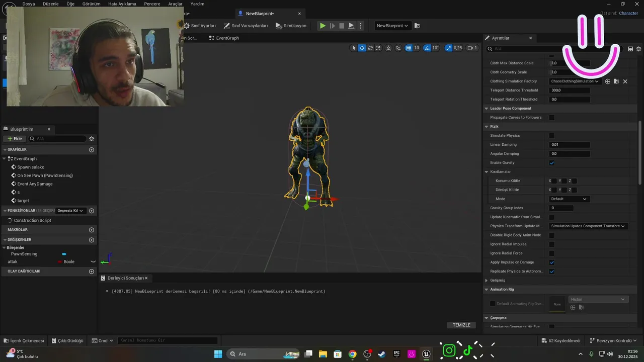Select the viewport Select mode arrow tool
Image resolution: width=644 pixels, height=362 pixels.
pyautogui.click(x=354, y=48)
